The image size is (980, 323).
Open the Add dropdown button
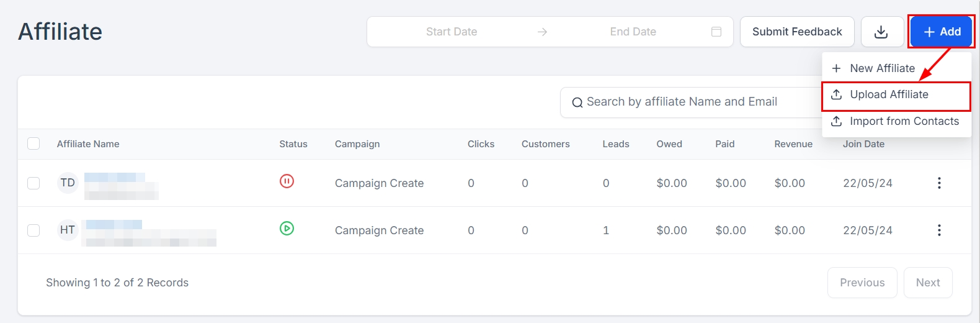(x=942, y=32)
